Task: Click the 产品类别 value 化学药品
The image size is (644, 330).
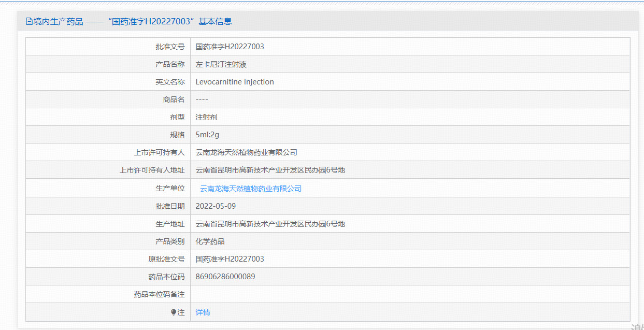Action: click(210, 241)
